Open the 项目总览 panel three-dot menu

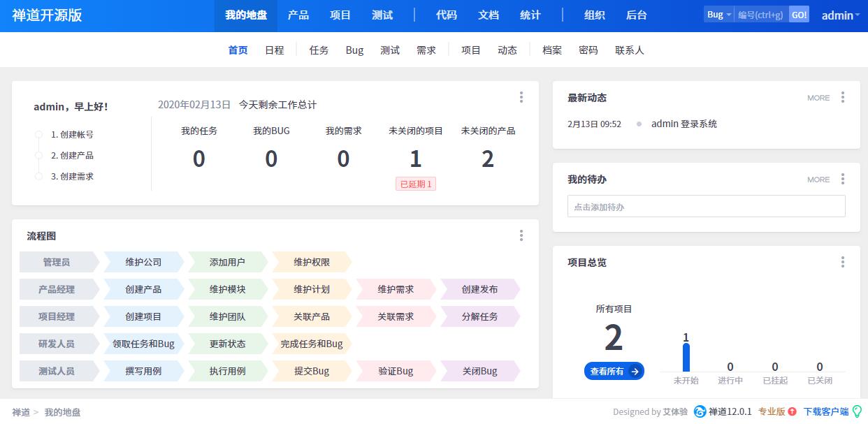click(x=843, y=262)
